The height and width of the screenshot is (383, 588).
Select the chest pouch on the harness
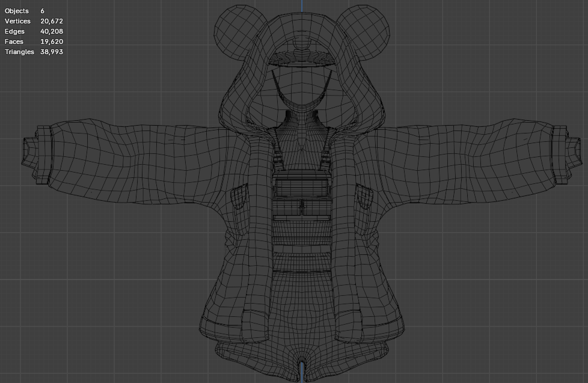(x=302, y=188)
